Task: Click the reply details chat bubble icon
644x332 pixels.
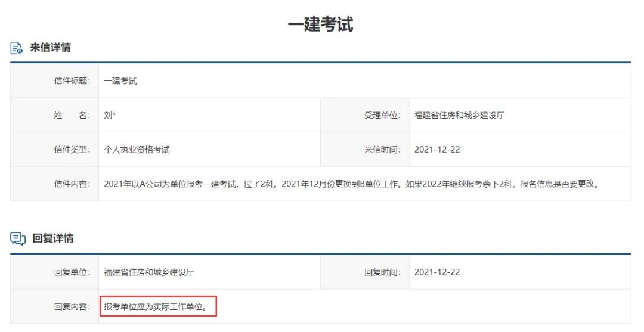Action: (18, 239)
